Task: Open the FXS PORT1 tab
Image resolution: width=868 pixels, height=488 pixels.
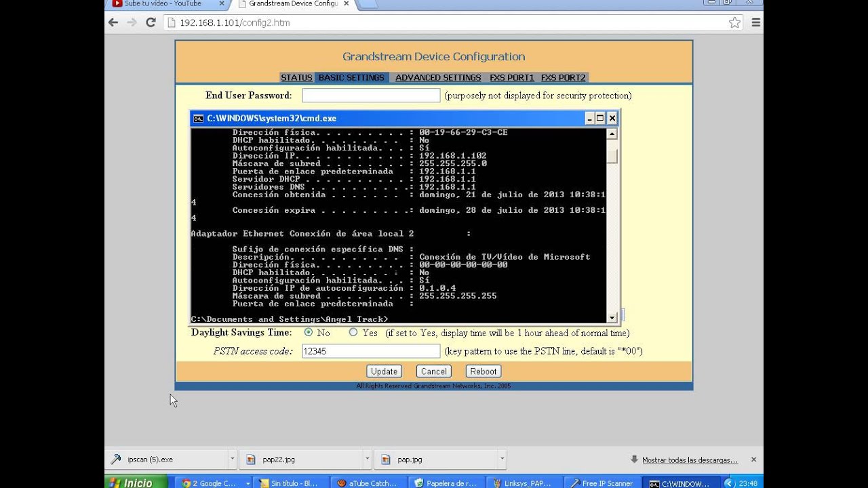Action: [512, 77]
